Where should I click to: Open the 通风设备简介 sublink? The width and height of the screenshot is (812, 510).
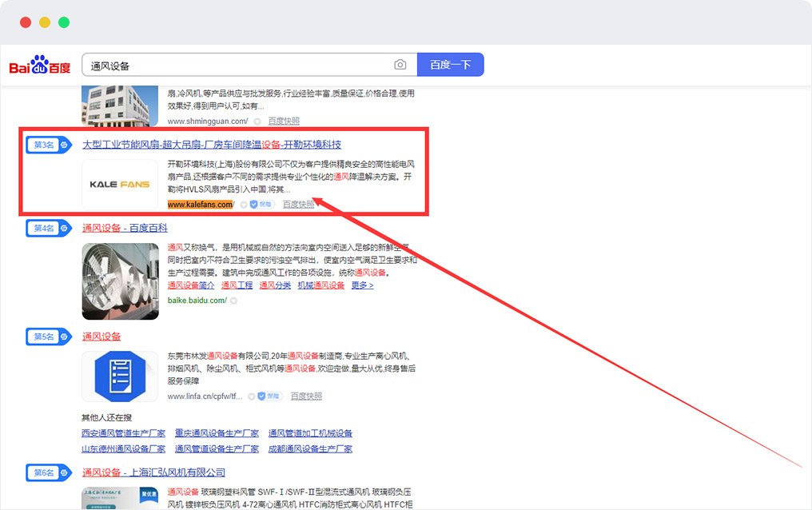[x=191, y=285]
